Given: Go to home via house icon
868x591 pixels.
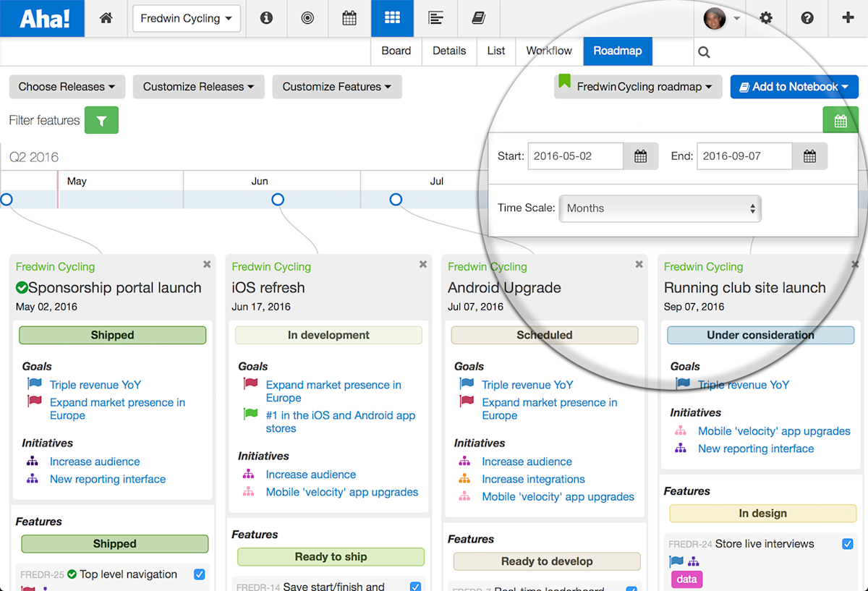Looking at the screenshot, I should pos(106,18).
